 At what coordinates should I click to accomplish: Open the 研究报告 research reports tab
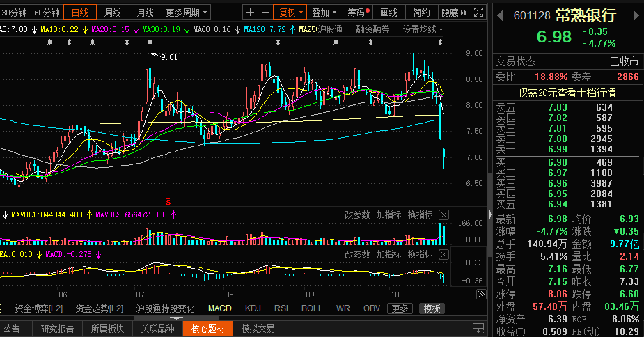point(57,329)
